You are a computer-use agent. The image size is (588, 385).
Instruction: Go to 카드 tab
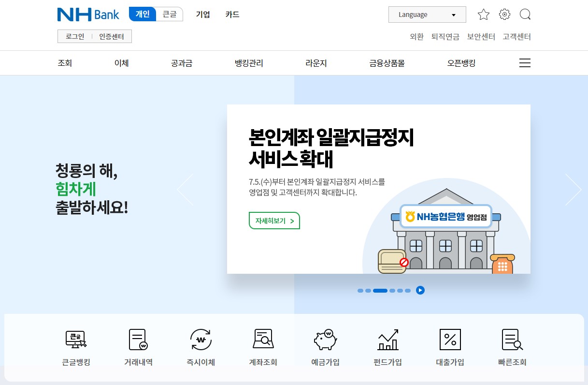point(232,15)
